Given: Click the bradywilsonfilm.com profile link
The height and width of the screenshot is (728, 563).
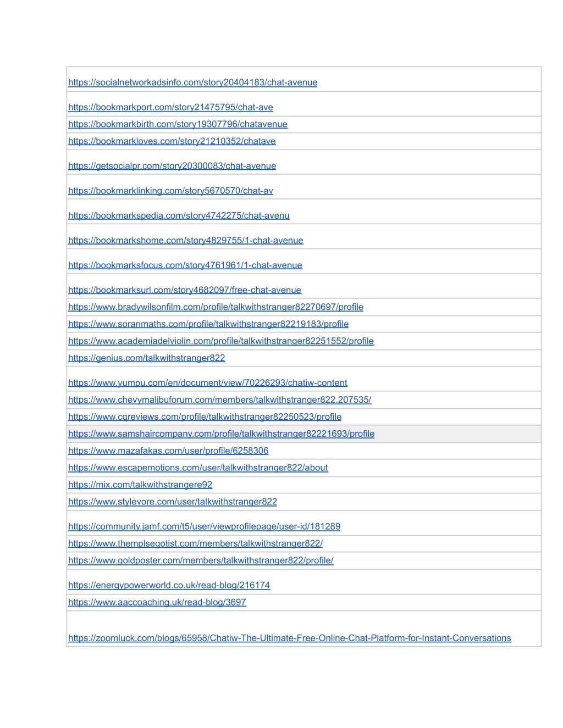Looking at the screenshot, I should click(216, 307).
